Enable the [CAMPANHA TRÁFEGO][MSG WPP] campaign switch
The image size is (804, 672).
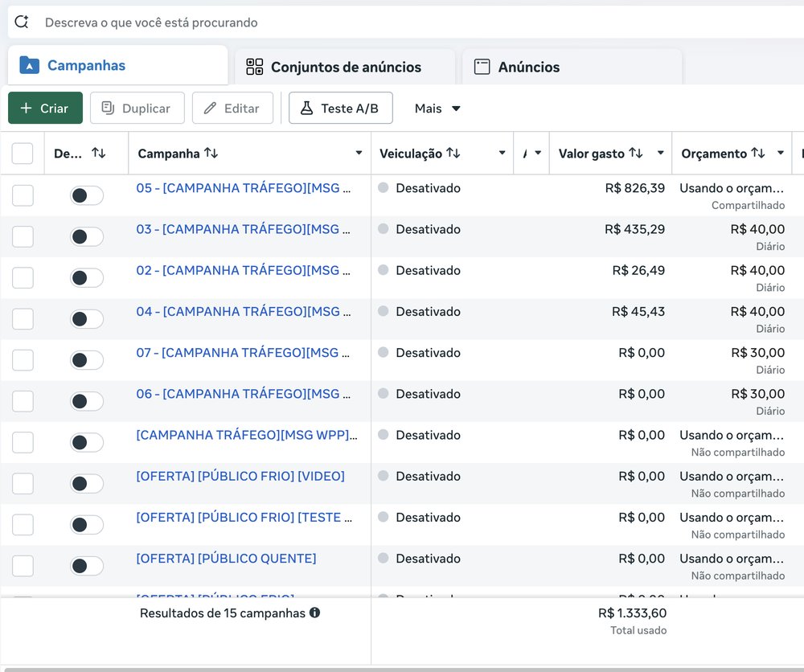click(x=87, y=442)
